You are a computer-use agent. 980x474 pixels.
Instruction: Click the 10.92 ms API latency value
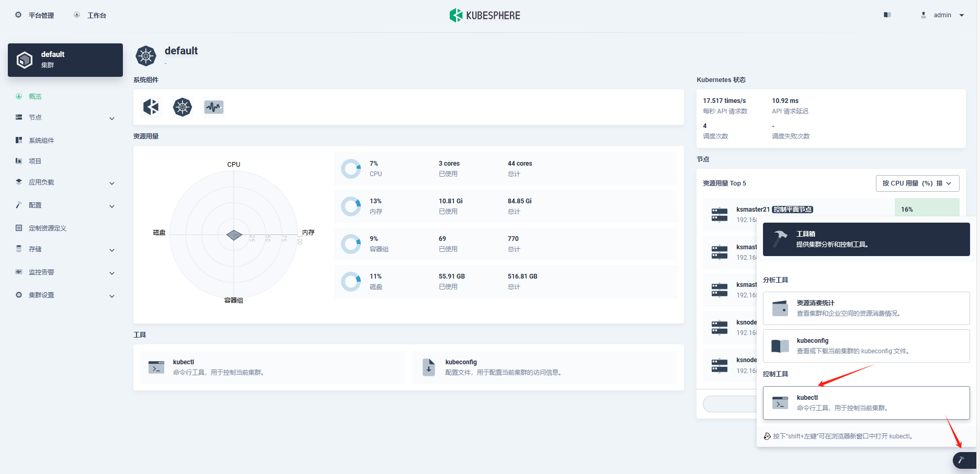point(785,101)
